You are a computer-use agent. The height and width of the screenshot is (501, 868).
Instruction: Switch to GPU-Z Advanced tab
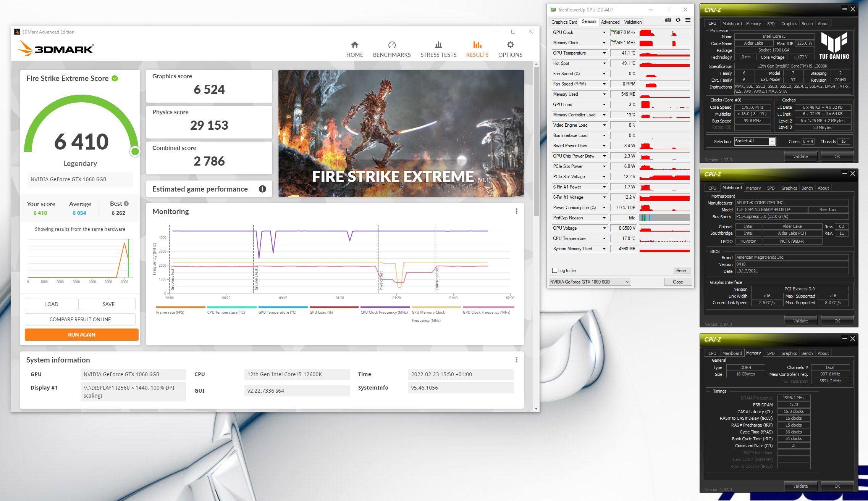click(610, 22)
